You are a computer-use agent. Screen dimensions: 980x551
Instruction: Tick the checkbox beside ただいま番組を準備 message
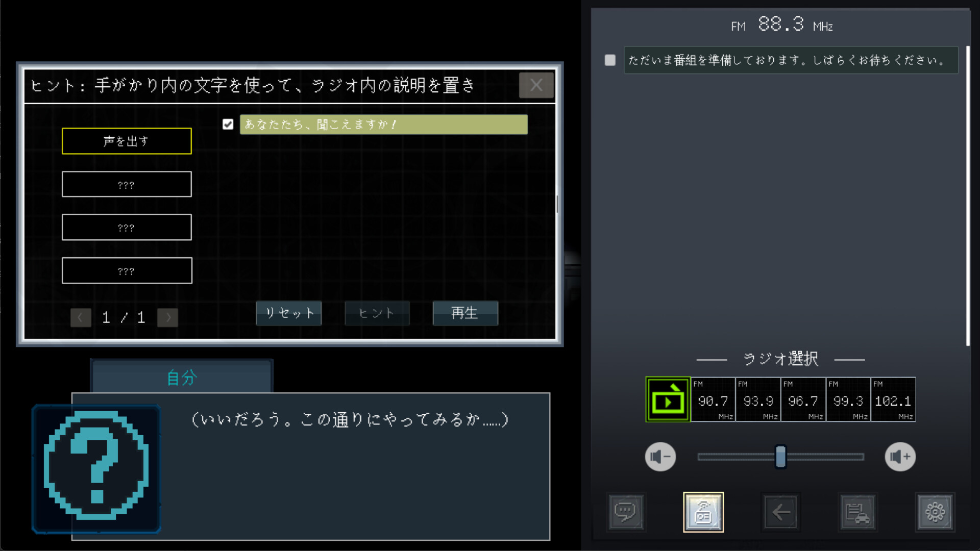click(x=610, y=60)
